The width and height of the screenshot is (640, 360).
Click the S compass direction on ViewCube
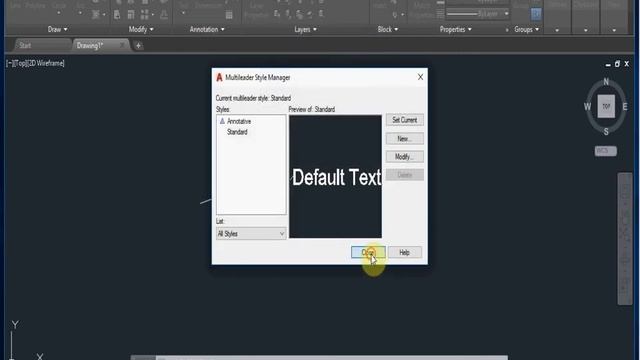click(x=606, y=131)
